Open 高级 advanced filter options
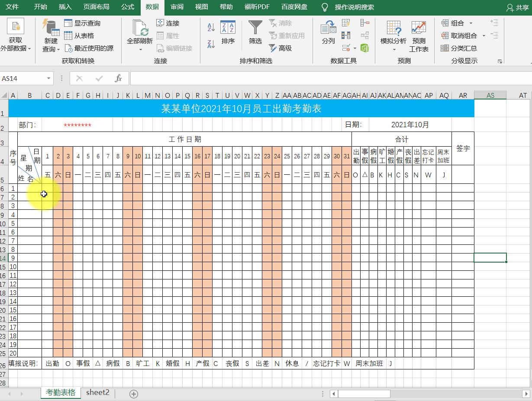This screenshot has width=532, height=401. [x=280, y=48]
